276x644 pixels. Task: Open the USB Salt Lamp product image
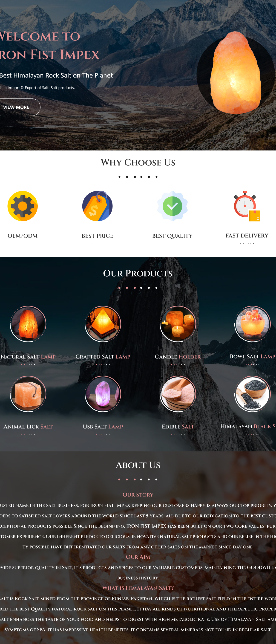pos(103,394)
